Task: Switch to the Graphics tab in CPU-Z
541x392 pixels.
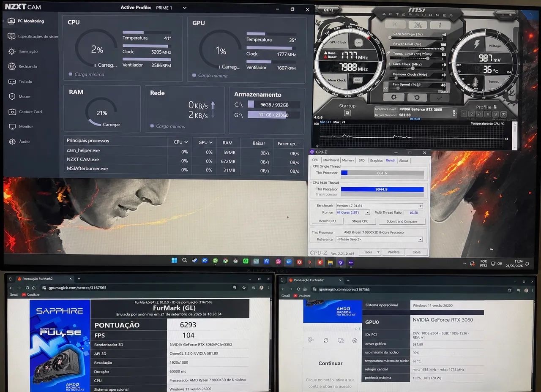Action: (376, 161)
